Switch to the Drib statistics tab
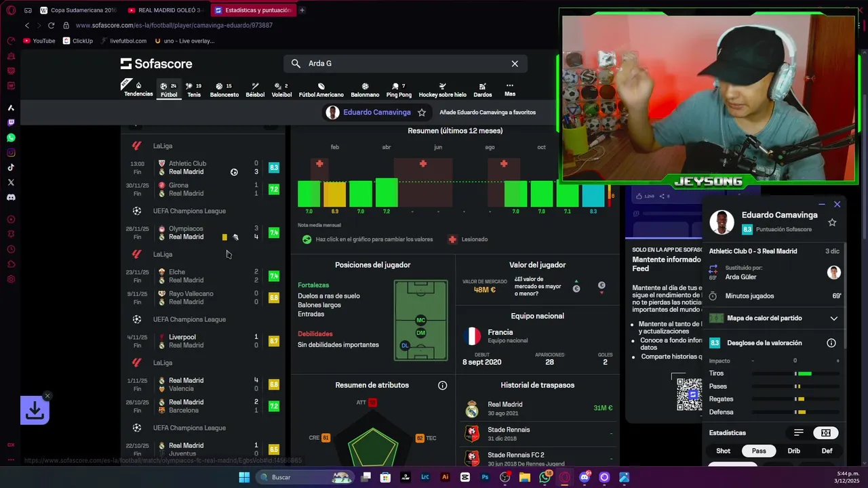 (794, 451)
